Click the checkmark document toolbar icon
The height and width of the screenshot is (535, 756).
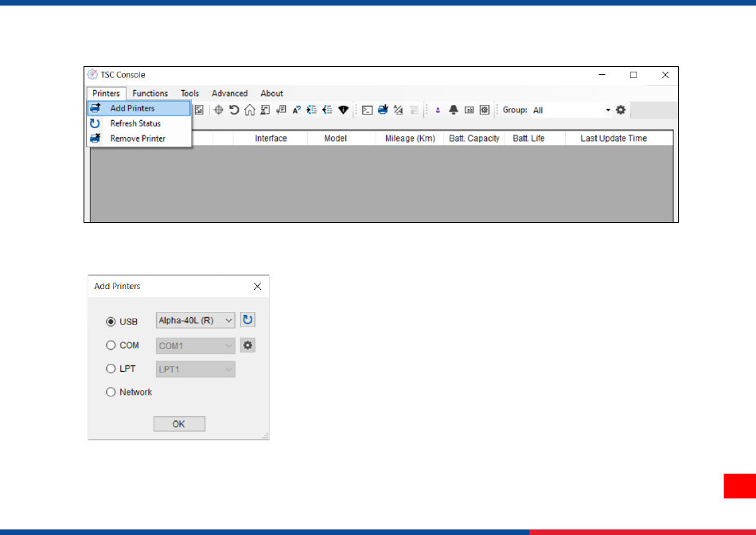281,110
